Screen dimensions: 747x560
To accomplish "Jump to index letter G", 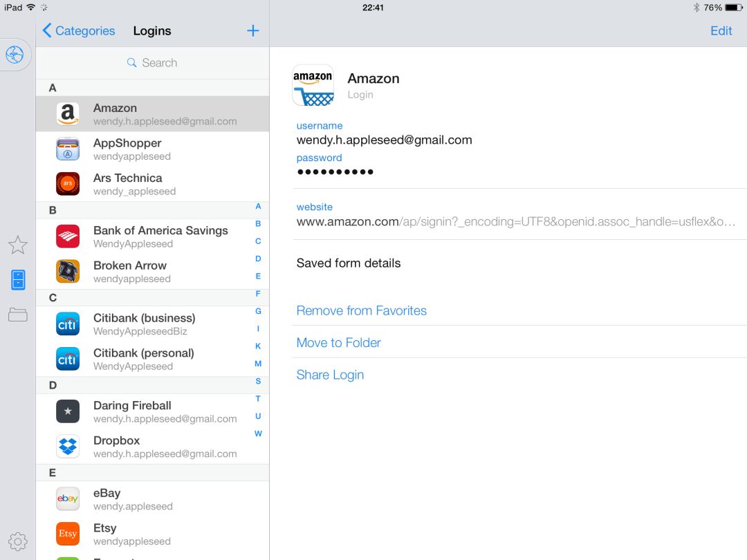I will click(x=258, y=311).
